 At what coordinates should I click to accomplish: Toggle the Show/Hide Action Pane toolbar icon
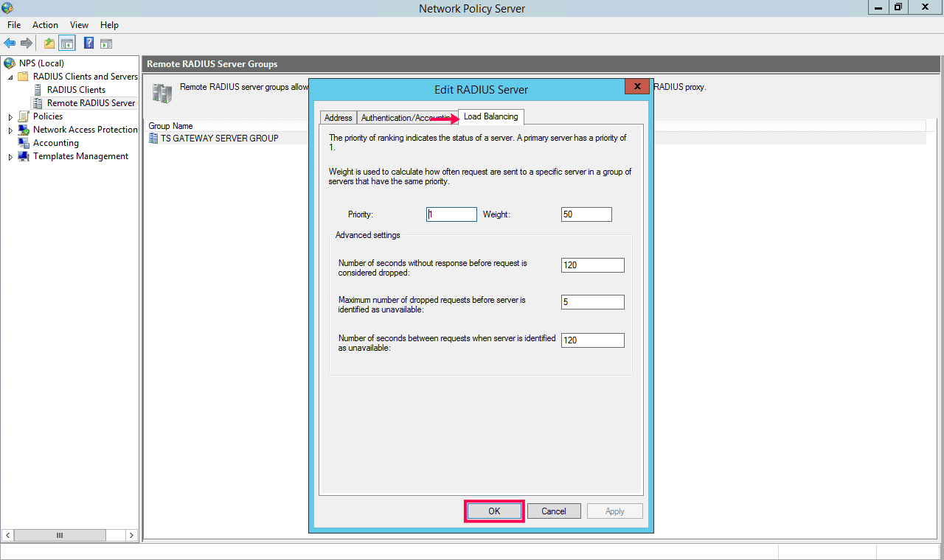[x=106, y=43]
